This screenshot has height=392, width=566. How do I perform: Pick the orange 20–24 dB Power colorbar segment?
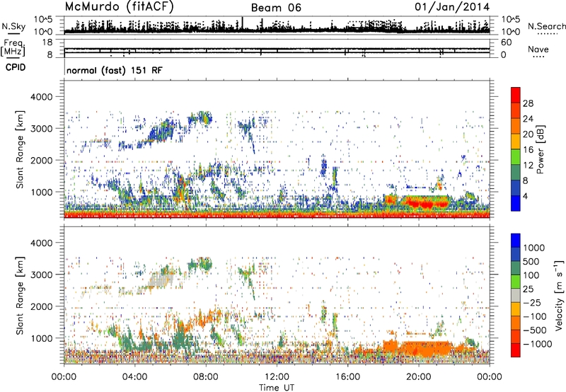tap(516, 126)
